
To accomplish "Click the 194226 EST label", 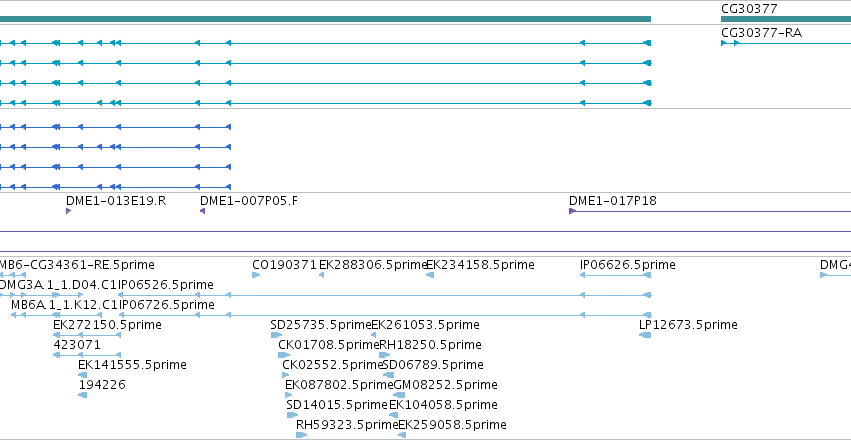I will [x=102, y=385].
